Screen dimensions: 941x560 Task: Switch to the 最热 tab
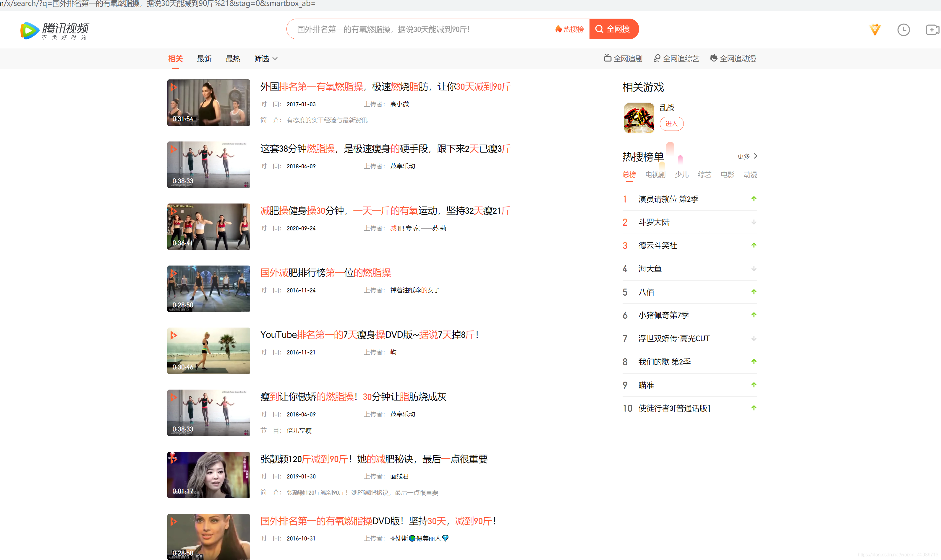(233, 58)
